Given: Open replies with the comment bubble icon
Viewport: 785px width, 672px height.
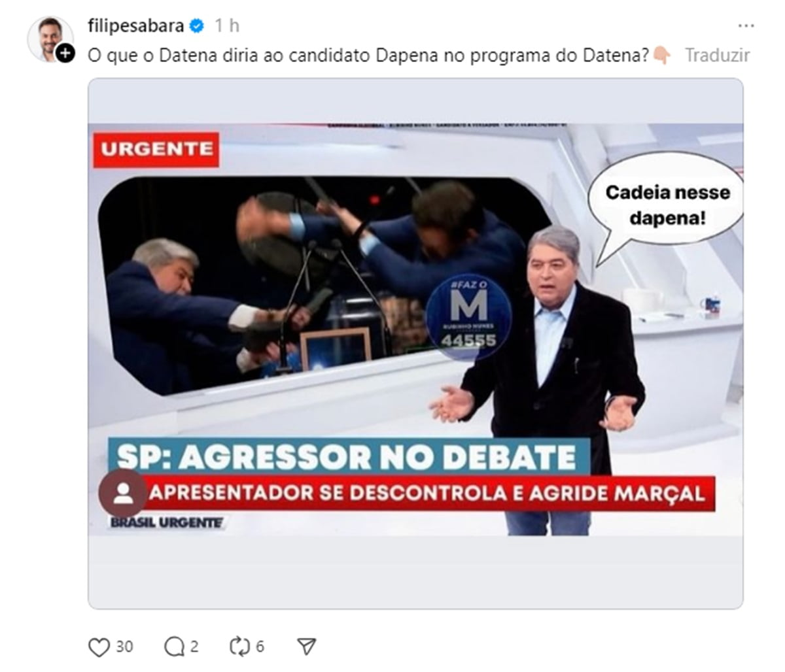Looking at the screenshot, I should (x=174, y=647).
